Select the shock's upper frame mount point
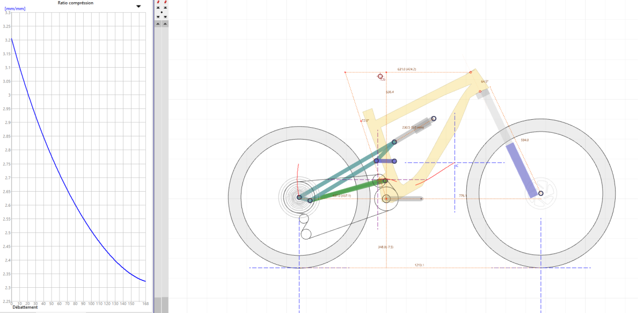Image resolution: width=644 pixels, height=313 pixels. (x=434, y=119)
